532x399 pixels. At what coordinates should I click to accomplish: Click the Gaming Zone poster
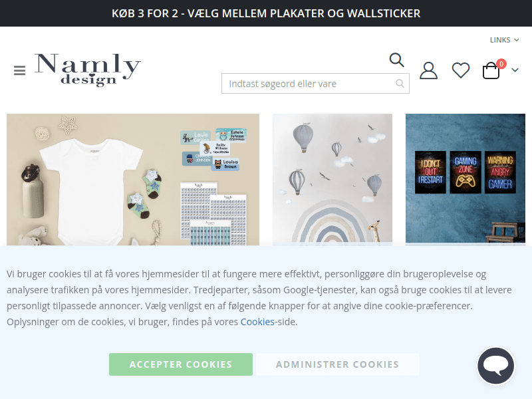[465, 172]
